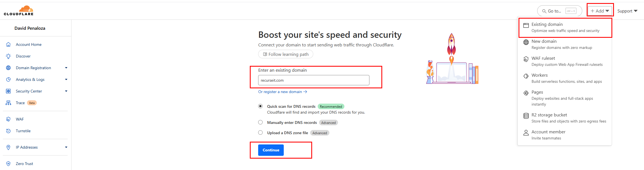Expand the Analytics & Logs section arrow
644x170 pixels.
[66, 79]
